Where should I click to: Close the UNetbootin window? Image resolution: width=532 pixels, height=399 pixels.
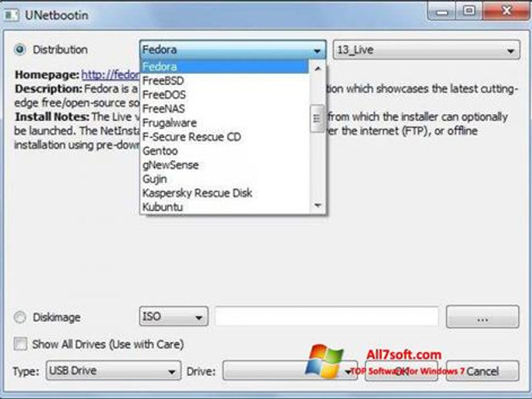pos(506,12)
